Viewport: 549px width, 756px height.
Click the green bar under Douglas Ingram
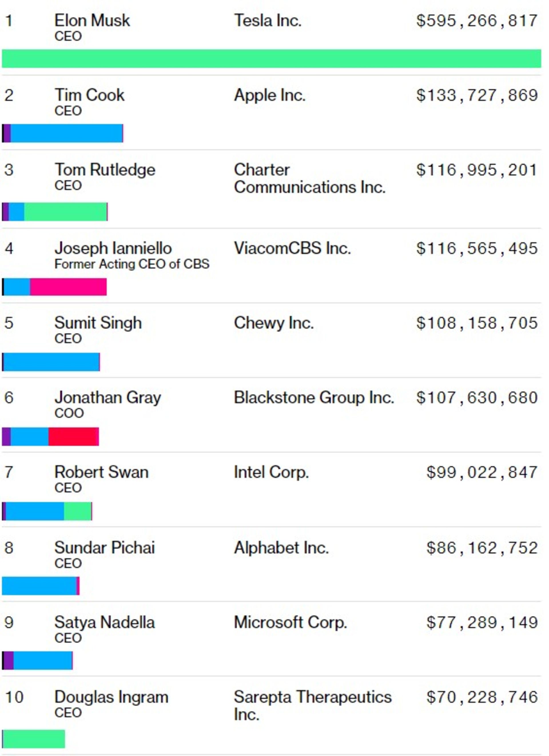point(34,739)
